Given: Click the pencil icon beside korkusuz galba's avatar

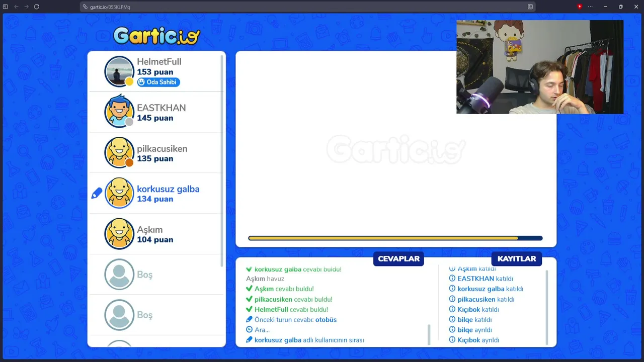Looking at the screenshot, I should pyautogui.click(x=97, y=193).
